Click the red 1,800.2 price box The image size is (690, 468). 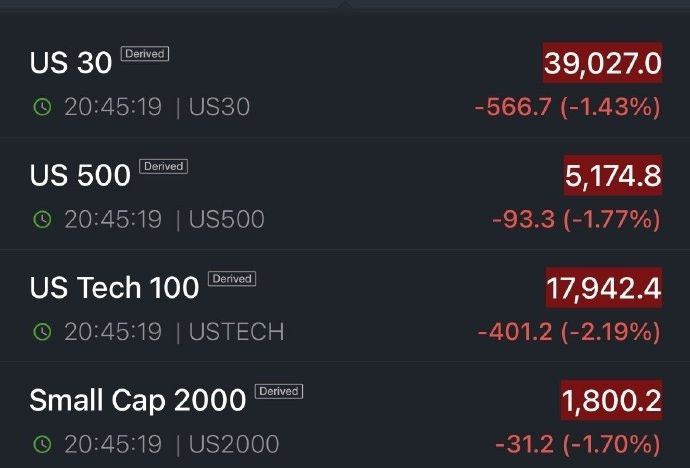(x=612, y=400)
